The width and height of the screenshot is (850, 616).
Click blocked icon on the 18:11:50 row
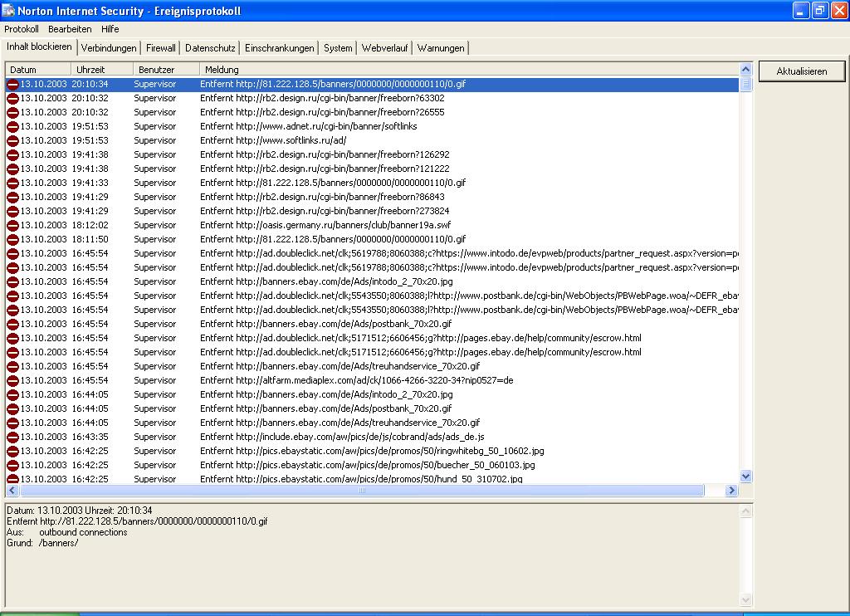coord(12,240)
